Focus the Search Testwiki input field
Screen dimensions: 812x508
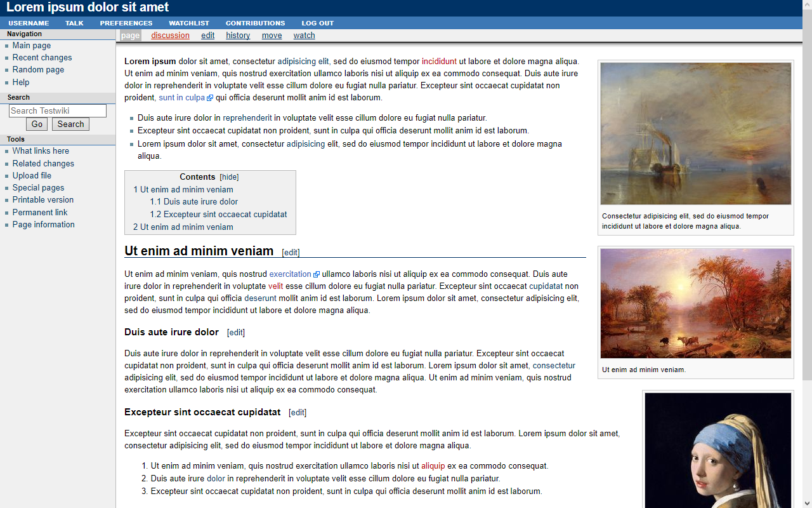(58, 110)
